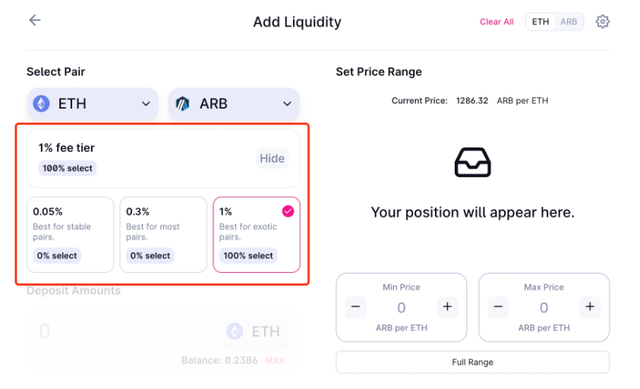Click the Arbitrum logo in pair selector
The width and height of the screenshot is (640, 389).
click(182, 104)
